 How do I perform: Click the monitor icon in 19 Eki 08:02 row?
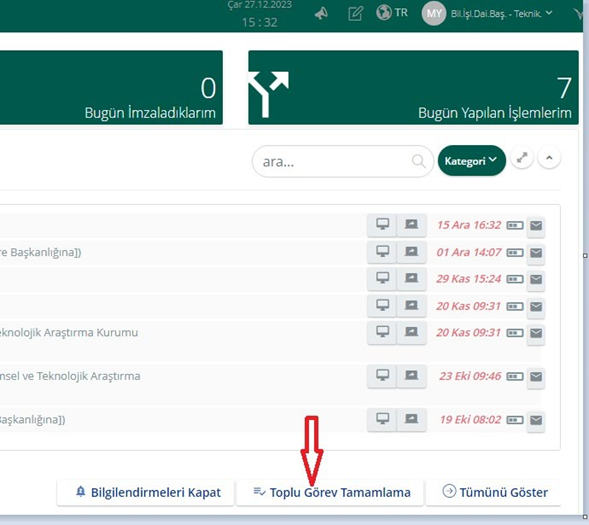tap(382, 419)
